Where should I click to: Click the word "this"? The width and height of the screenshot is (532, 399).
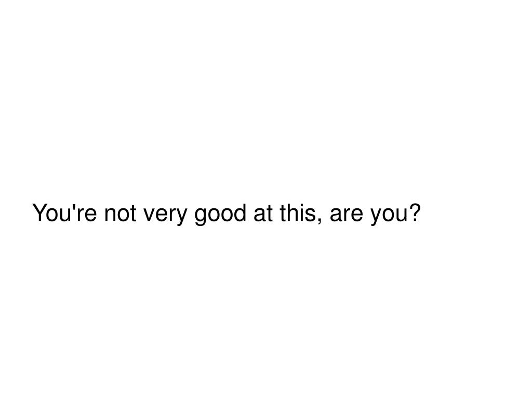click(298, 213)
